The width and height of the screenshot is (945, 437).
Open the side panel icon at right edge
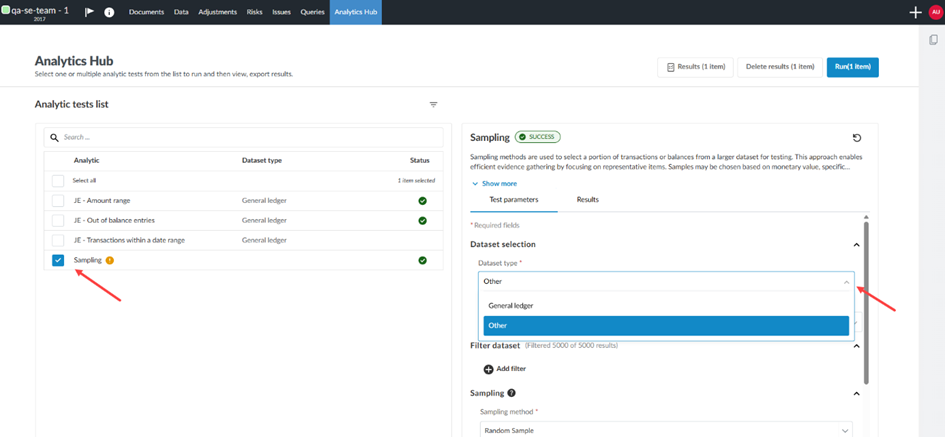(x=933, y=40)
